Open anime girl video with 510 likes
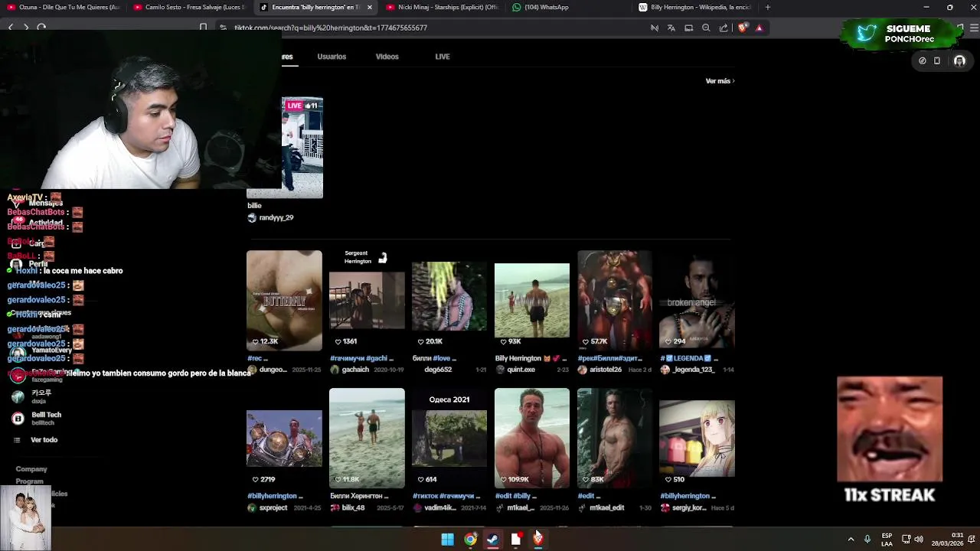The height and width of the screenshot is (551, 980). [x=697, y=439]
